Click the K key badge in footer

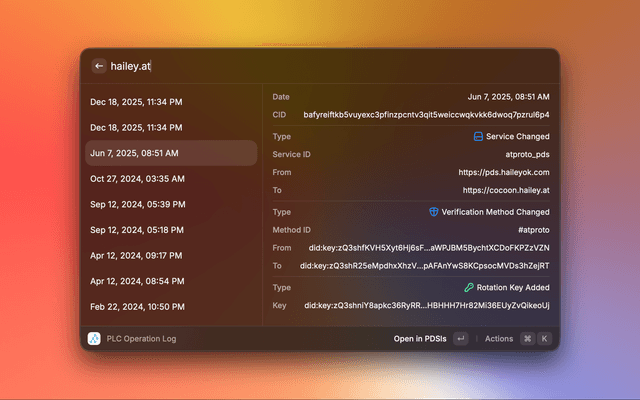[544, 339]
